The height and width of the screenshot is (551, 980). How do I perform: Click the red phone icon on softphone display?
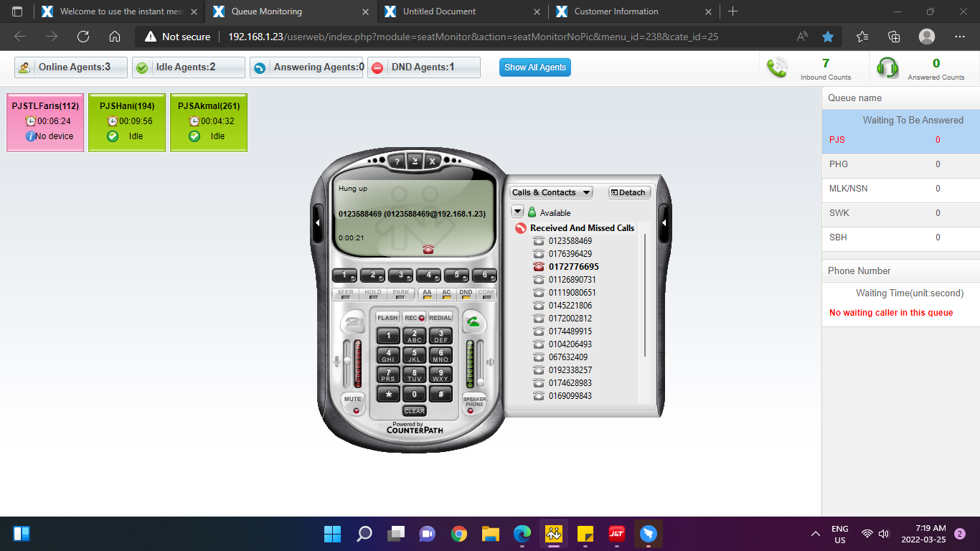coord(428,250)
